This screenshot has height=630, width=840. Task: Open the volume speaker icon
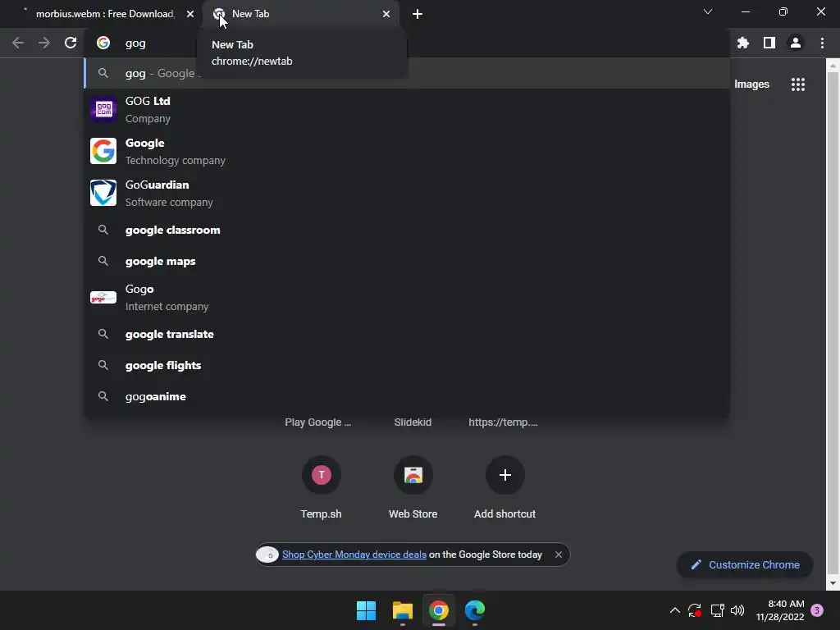click(x=737, y=610)
